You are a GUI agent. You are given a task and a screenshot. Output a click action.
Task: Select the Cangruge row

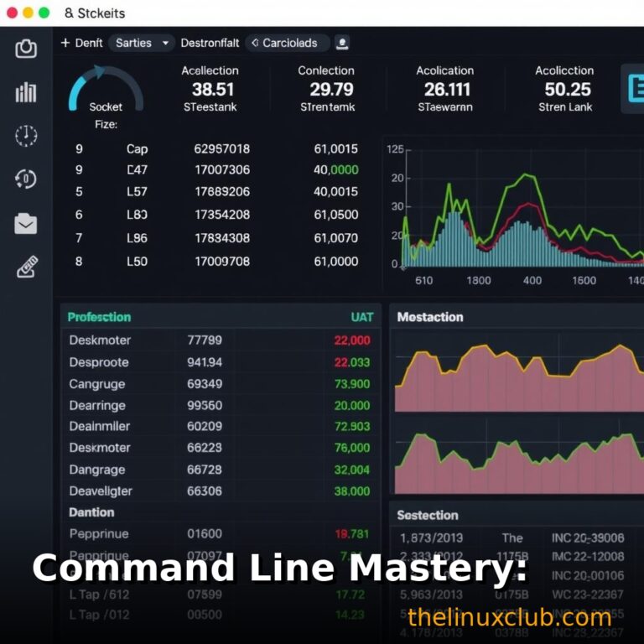click(221, 384)
